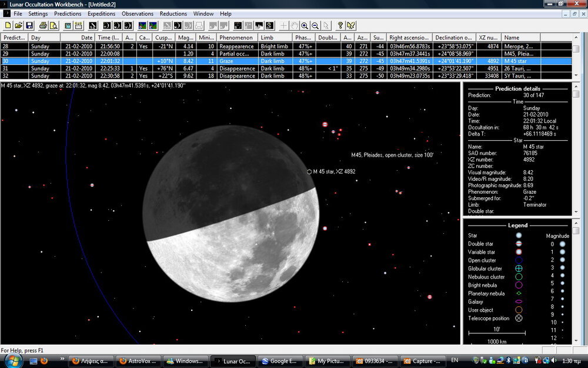
Task: Click the Zoom Out magnifier icon
Action: 315,25
